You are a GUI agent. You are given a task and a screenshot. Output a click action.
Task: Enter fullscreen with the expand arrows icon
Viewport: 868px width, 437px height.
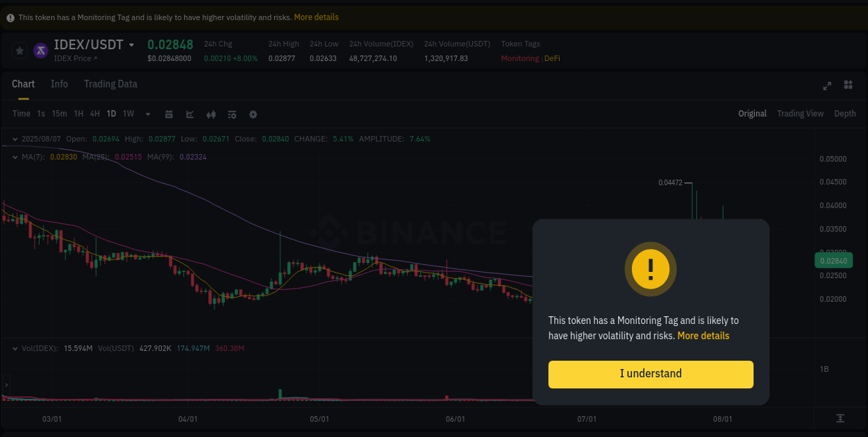[x=827, y=85]
